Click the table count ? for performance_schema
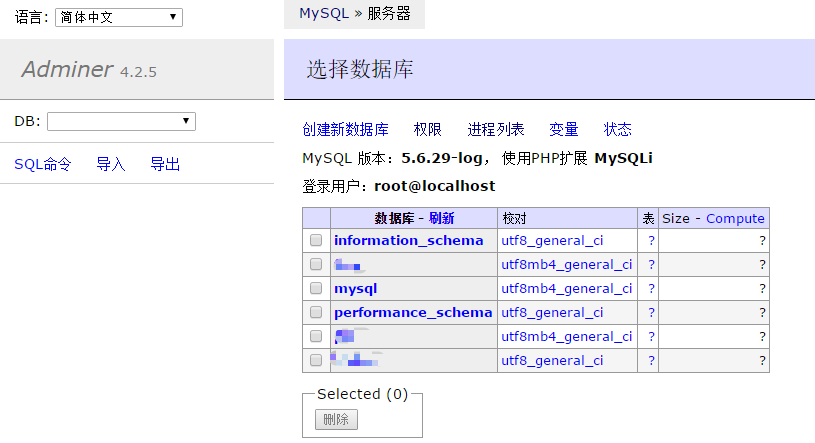This screenshot has width=815, height=443. tap(651, 312)
